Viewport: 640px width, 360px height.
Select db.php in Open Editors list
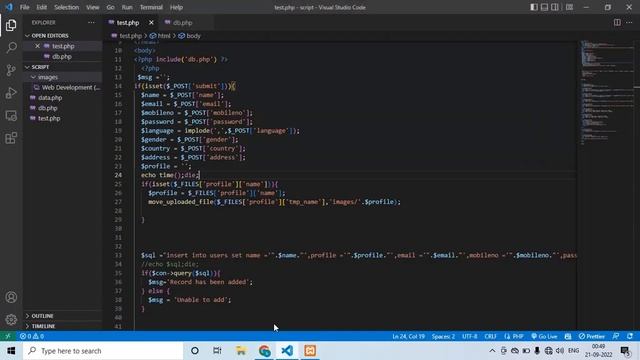(62, 56)
